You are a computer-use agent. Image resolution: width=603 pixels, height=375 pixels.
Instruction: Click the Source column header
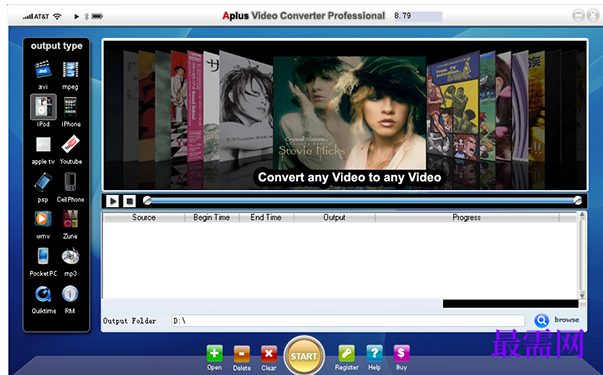[x=144, y=217]
